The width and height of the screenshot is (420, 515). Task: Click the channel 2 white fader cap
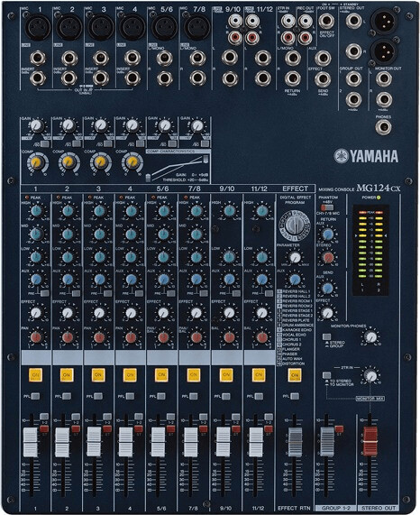tap(62, 442)
